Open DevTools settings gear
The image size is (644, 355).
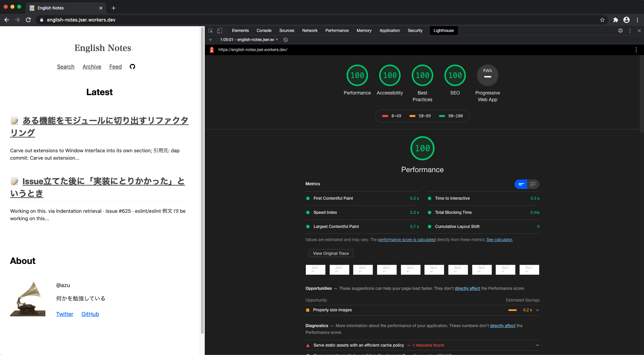click(620, 31)
